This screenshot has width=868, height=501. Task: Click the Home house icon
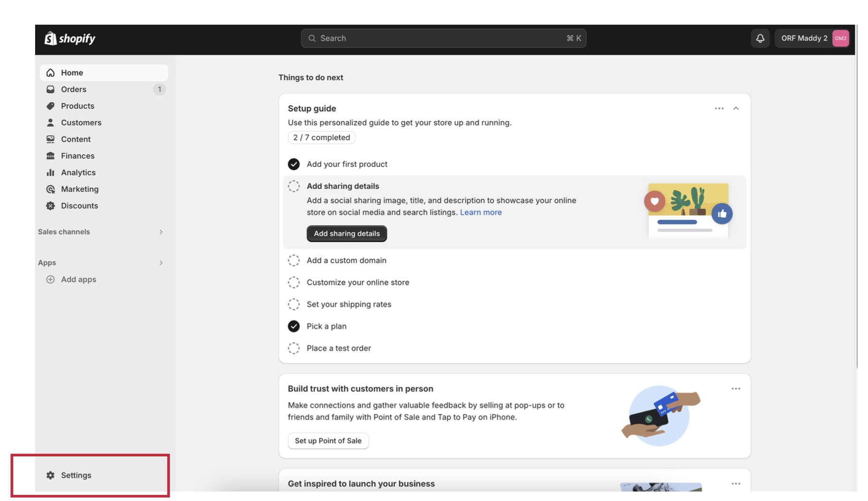(x=50, y=73)
